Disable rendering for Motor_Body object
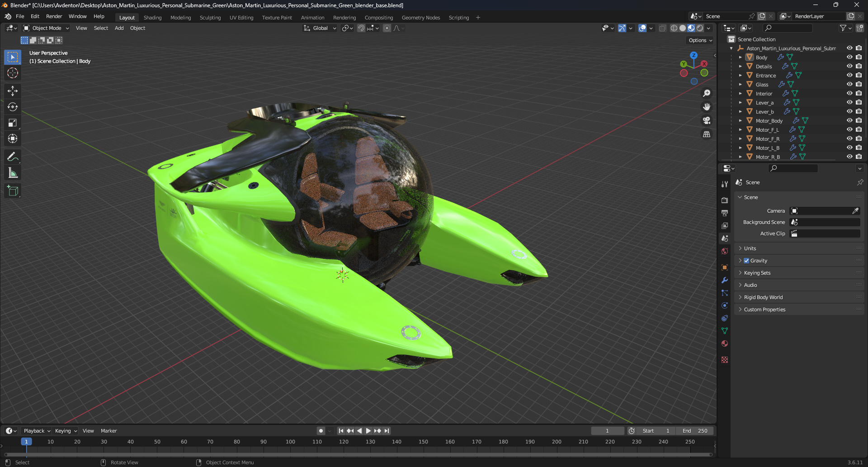The height and width of the screenshot is (467, 868). click(859, 120)
